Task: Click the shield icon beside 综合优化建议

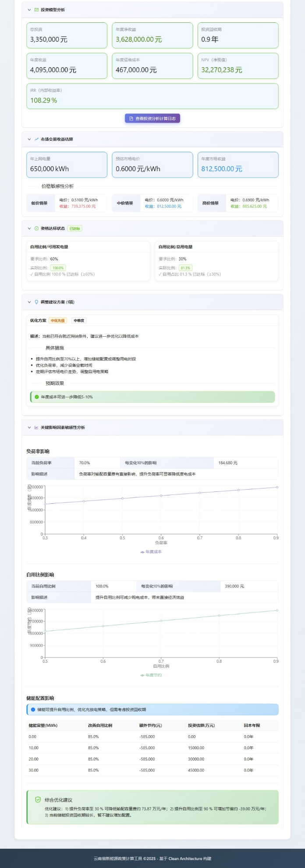Action: point(38,800)
